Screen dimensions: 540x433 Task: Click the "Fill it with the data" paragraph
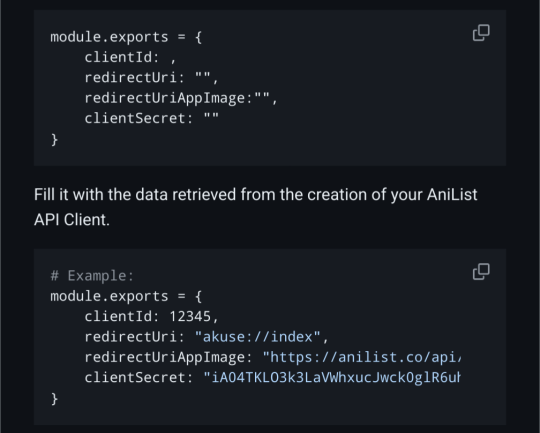[x=256, y=207]
